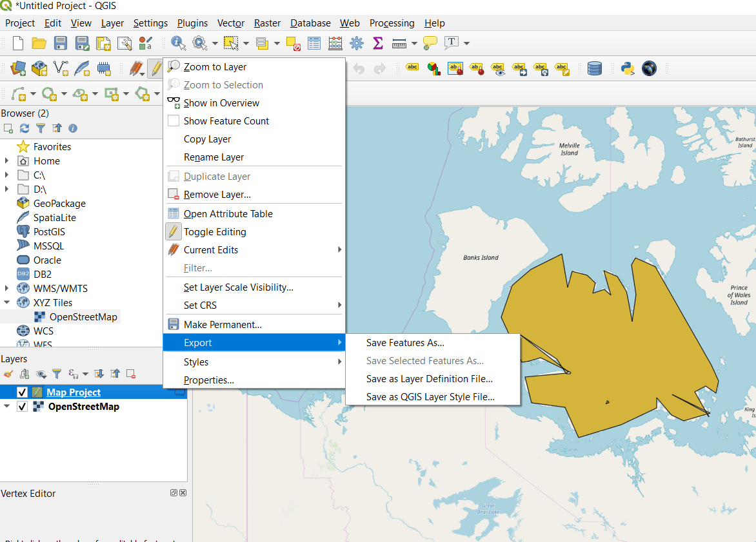Open the Statistical Summary sigma icon
The image size is (756, 542).
378,43
